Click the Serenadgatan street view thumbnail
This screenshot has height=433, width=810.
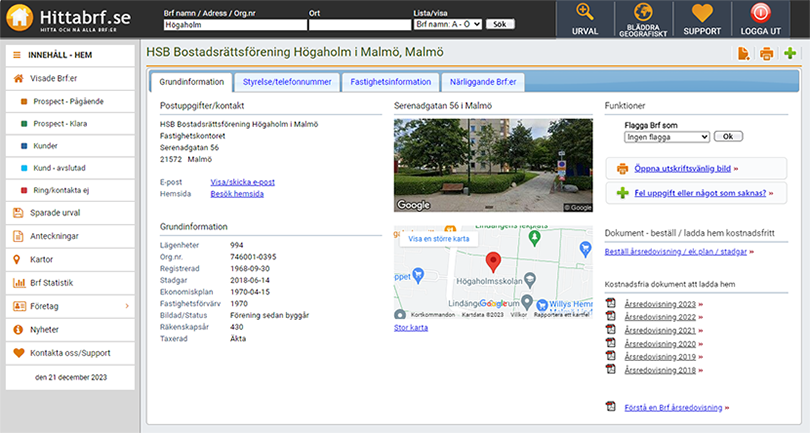[x=494, y=165]
